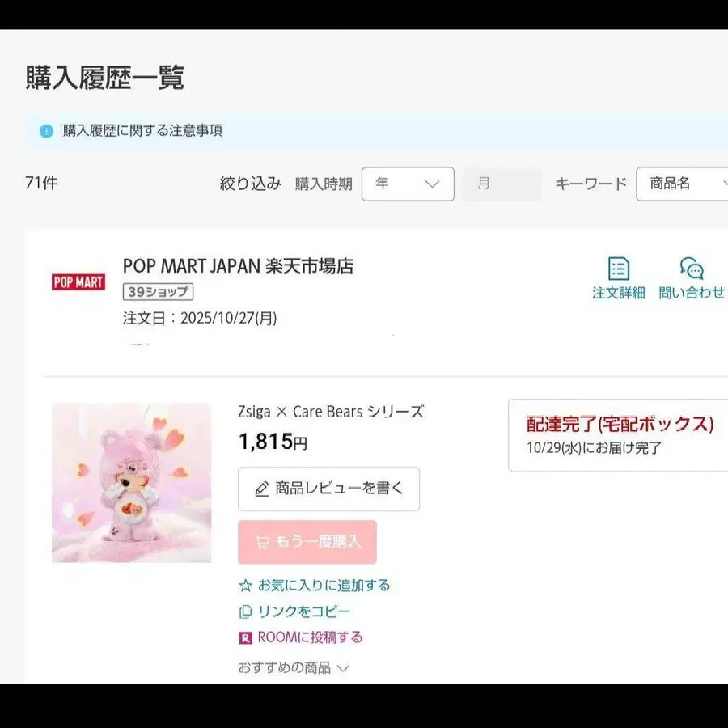Viewport: 728px width, 728px height.
Task: Open the 購入履歴に関する注意事項 notice text
Action: (x=142, y=131)
